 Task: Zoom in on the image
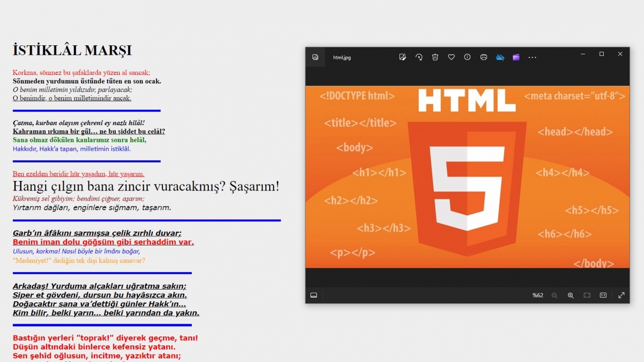click(571, 295)
